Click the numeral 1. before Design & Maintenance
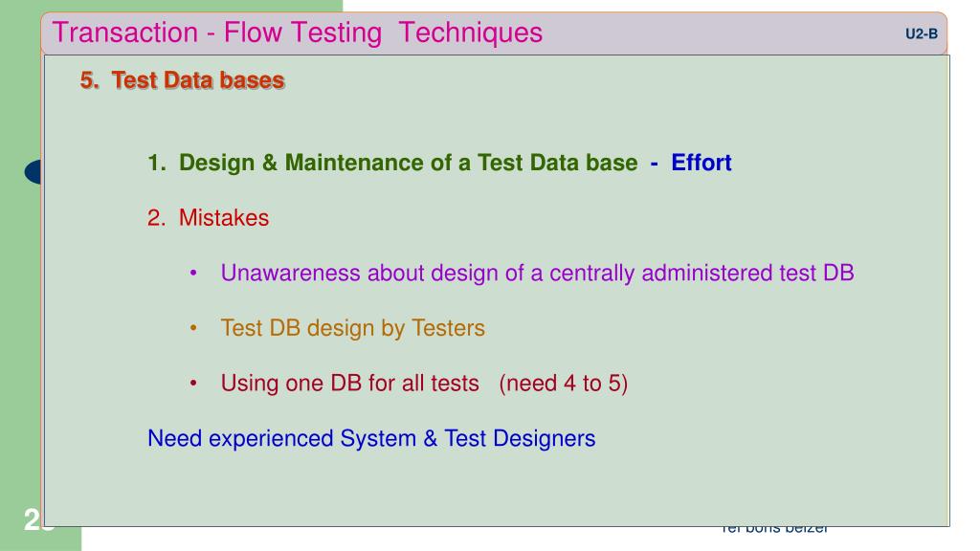This screenshot has height=551, width=980. coord(157,163)
